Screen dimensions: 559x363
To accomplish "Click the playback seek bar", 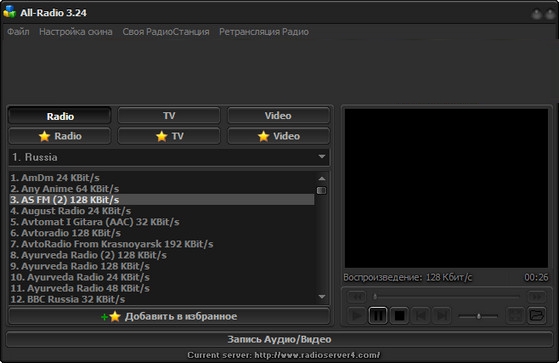I will click(x=446, y=296).
